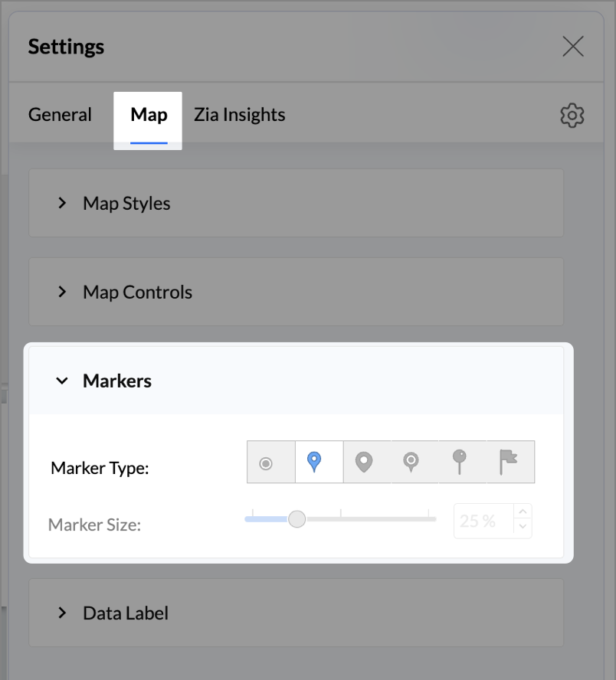Image resolution: width=616 pixels, height=680 pixels.
Task: Collapse the Markers section
Action: [x=63, y=381]
